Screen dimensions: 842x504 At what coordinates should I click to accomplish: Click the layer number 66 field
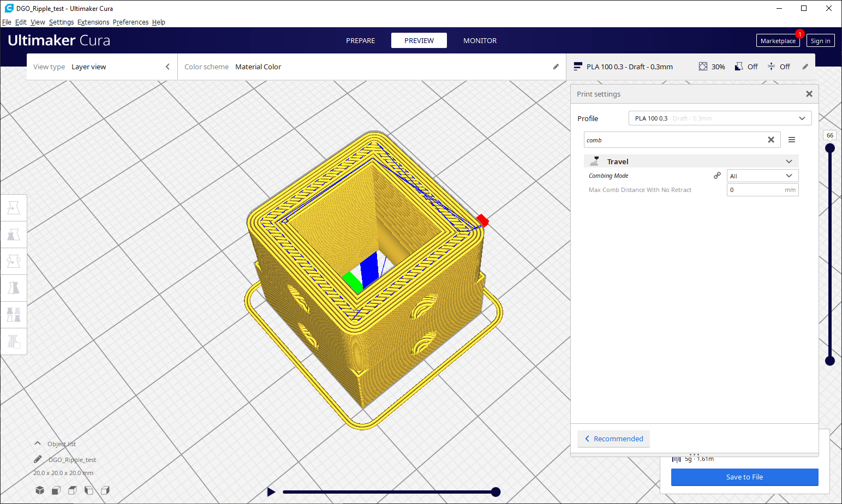pos(830,135)
